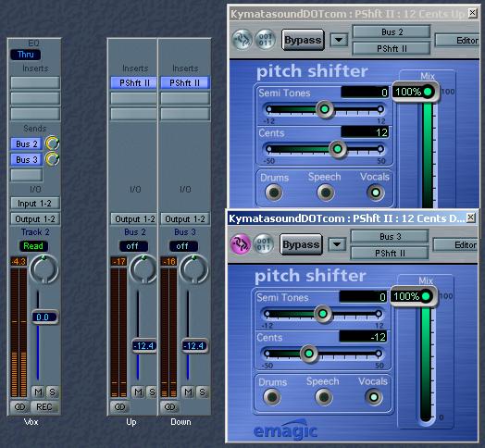Open Output 1-2 selector on Vox channel

coord(35,219)
